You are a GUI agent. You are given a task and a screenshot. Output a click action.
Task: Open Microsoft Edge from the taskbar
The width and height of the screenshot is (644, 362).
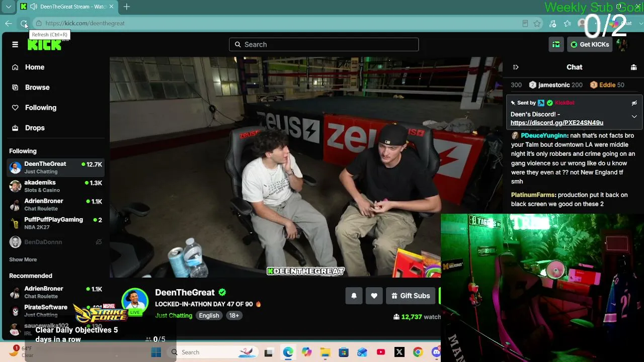point(288,352)
